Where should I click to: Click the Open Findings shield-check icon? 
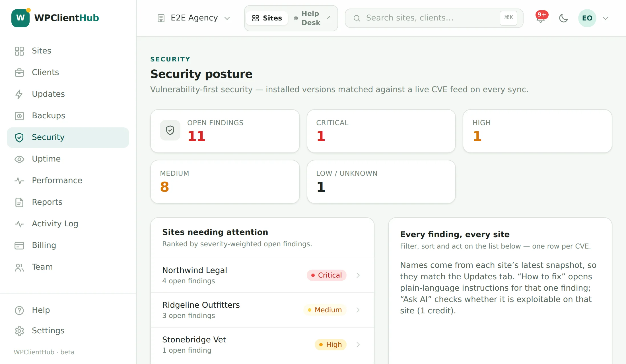pos(170,130)
